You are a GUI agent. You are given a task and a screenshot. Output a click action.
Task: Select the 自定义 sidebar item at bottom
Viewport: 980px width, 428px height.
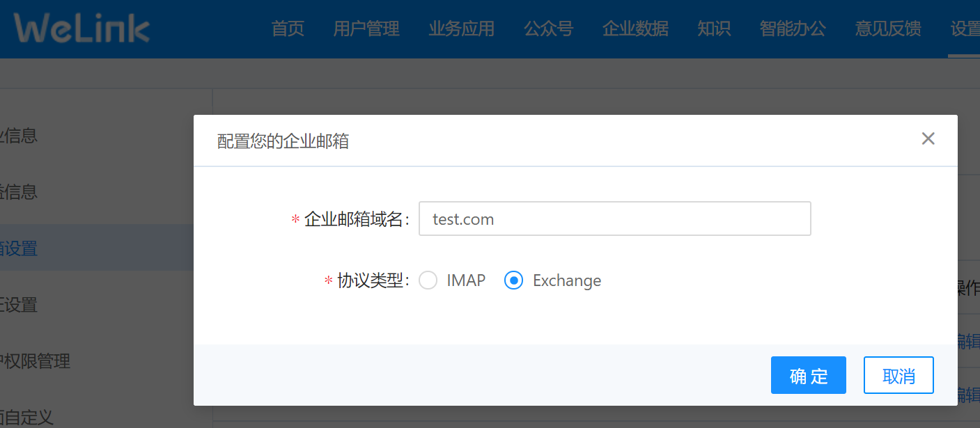click(x=26, y=417)
